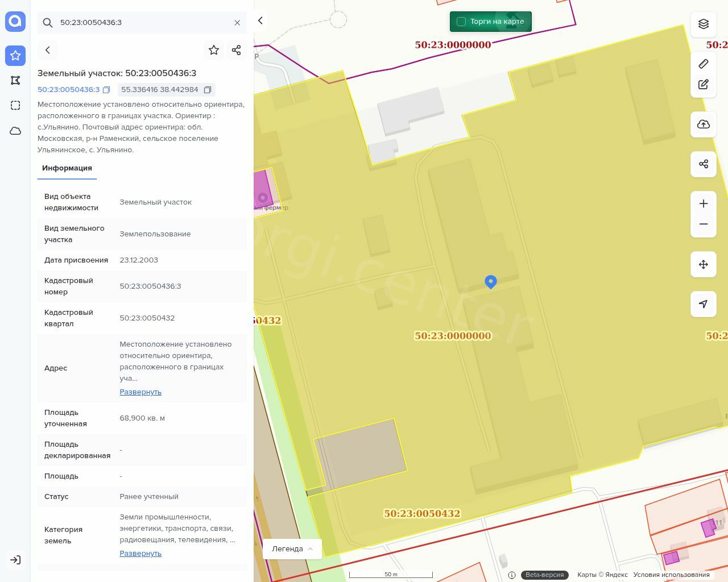Clear the search field text
This screenshot has width=728, height=582.
[237, 23]
